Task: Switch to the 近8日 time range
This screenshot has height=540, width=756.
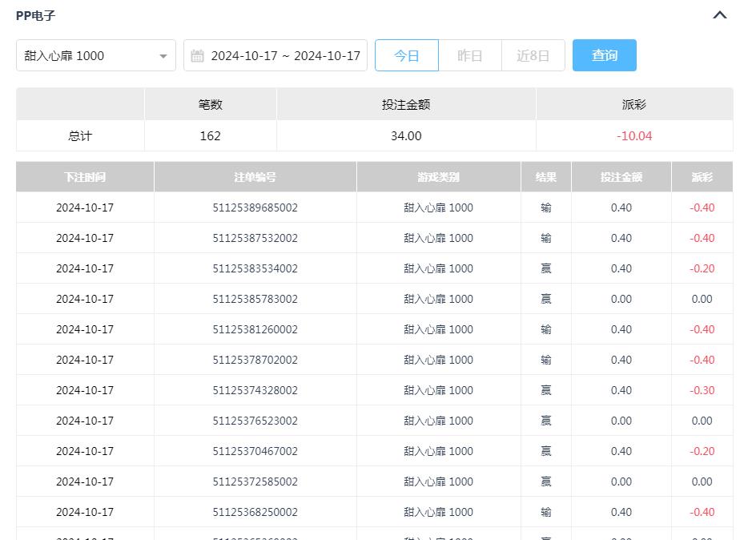Action: pyautogui.click(x=533, y=54)
